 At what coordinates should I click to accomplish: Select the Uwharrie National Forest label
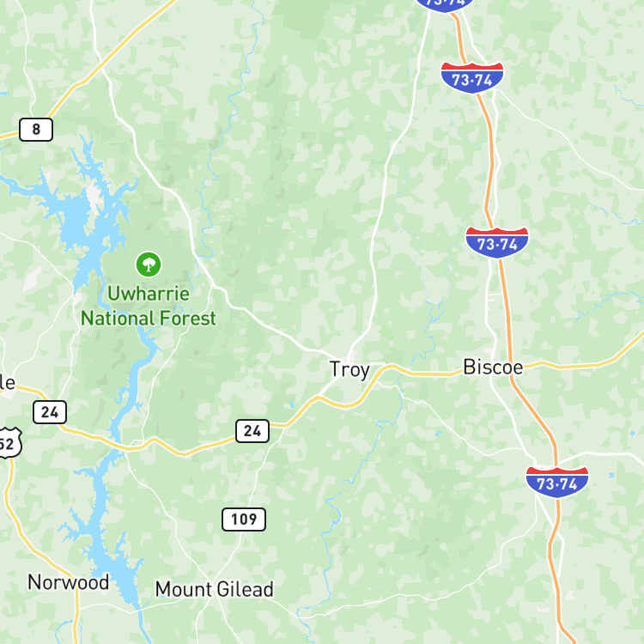pyautogui.click(x=149, y=306)
